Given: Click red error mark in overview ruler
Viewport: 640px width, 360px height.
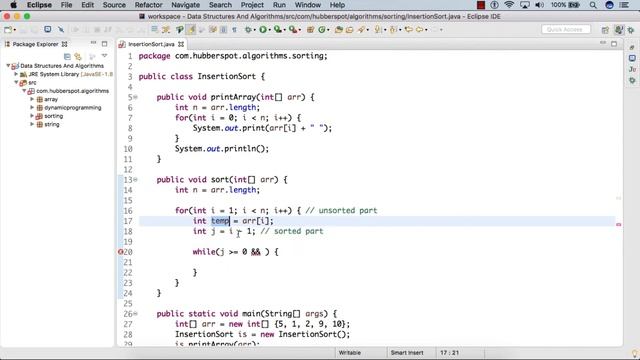Looking at the screenshot, I should click(x=619, y=224).
